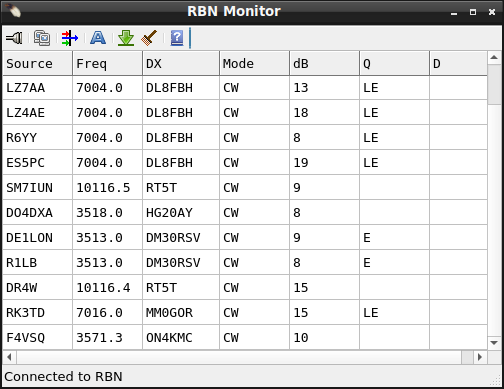Click the green download arrow icon
This screenshot has width=504, height=389.
pos(126,38)
